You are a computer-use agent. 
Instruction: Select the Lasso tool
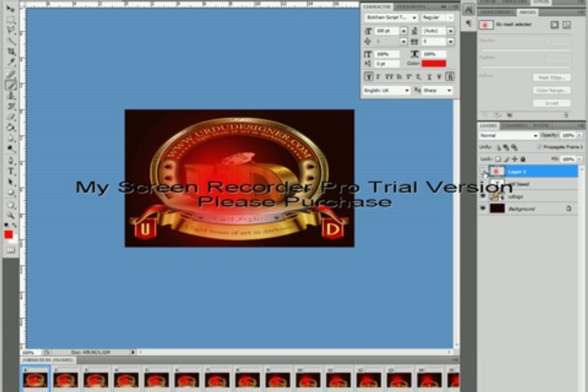(x=10, y=30)
